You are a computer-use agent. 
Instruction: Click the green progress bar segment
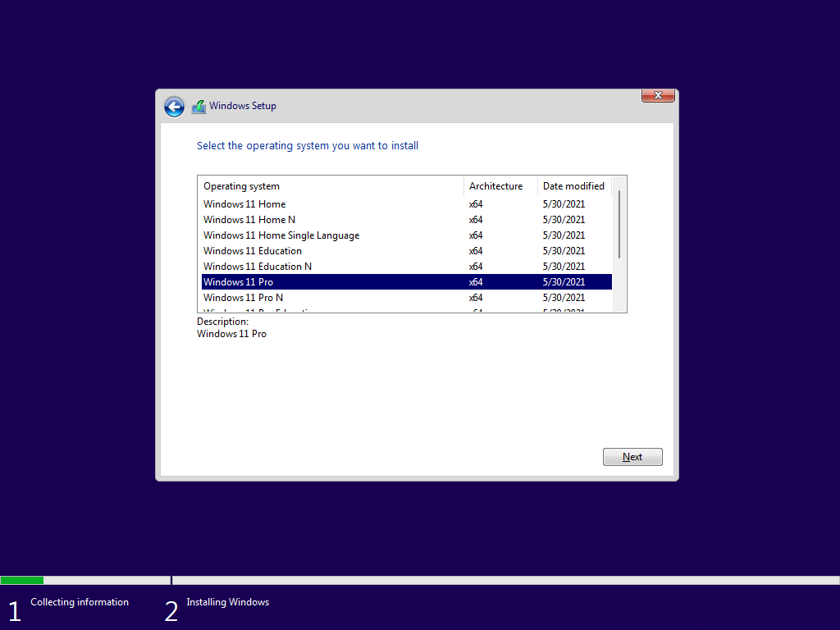click(x=21, y=580)
